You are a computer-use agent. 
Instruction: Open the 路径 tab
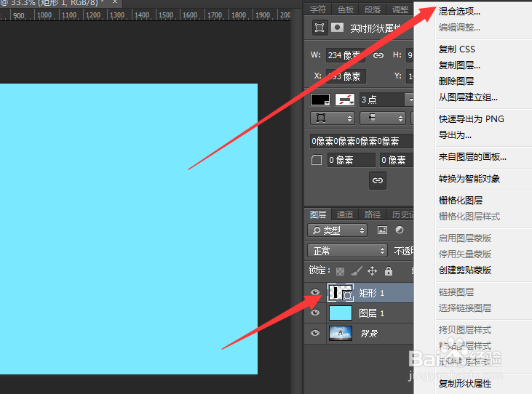(x=373, y=214)
